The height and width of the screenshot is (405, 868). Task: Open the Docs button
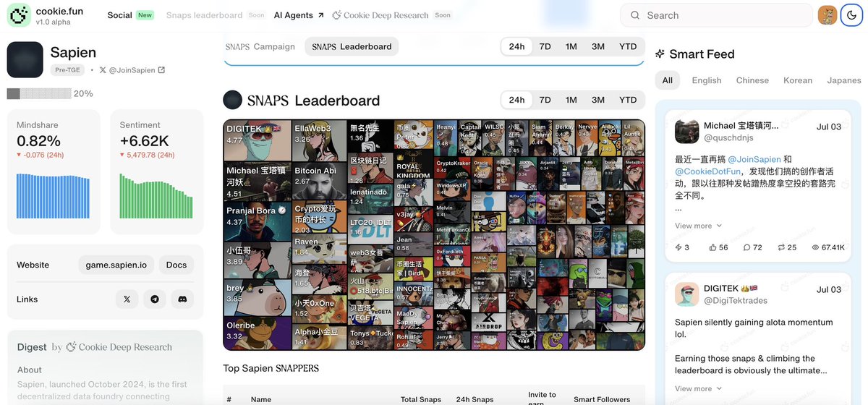176,265
